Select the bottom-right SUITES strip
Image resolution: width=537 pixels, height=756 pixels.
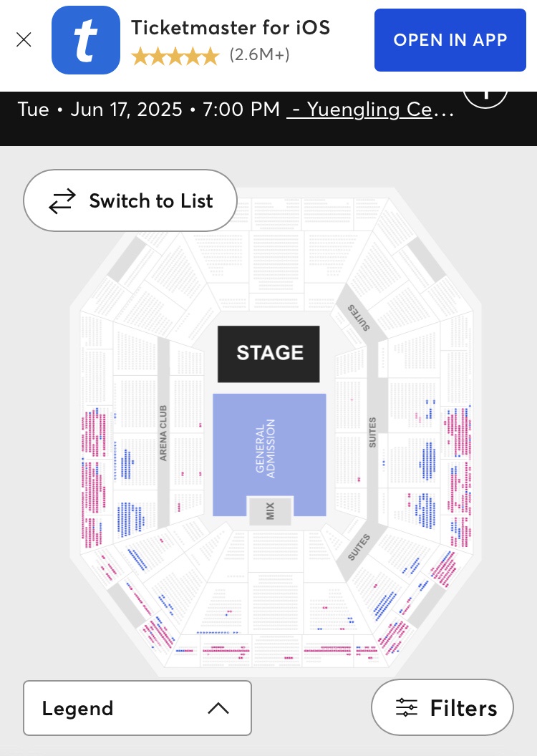click(x=359, y=548)
